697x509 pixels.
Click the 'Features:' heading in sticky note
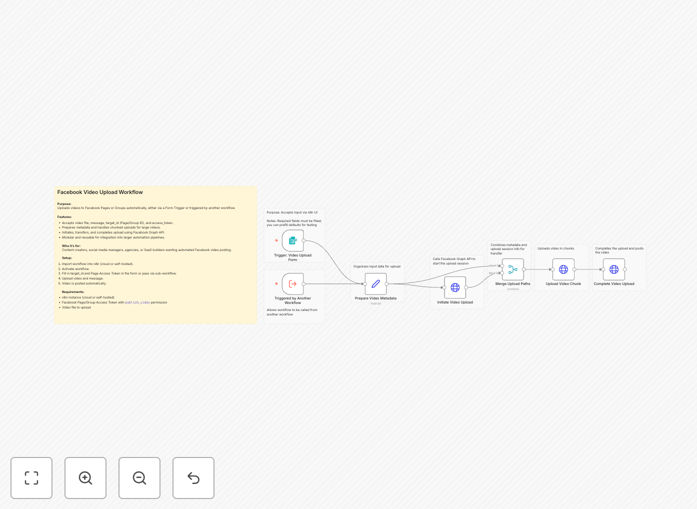tap(64, 217)
